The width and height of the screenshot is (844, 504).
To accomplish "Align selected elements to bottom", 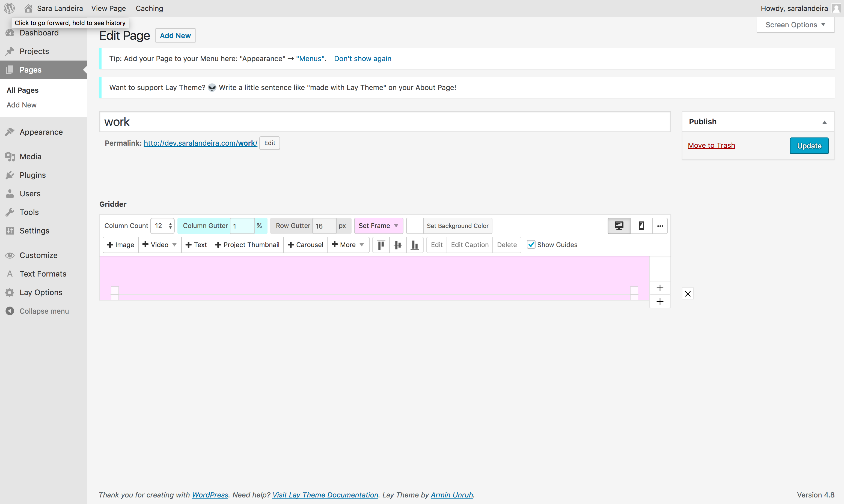I will click(x=415, y=245).
